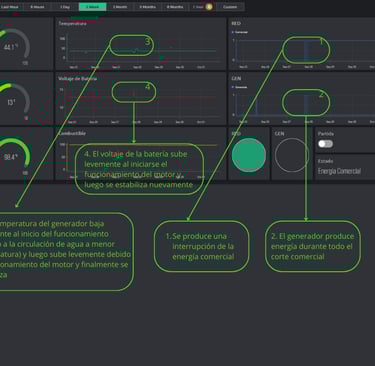Select the Last Hour time range tab

pos(11,7)
